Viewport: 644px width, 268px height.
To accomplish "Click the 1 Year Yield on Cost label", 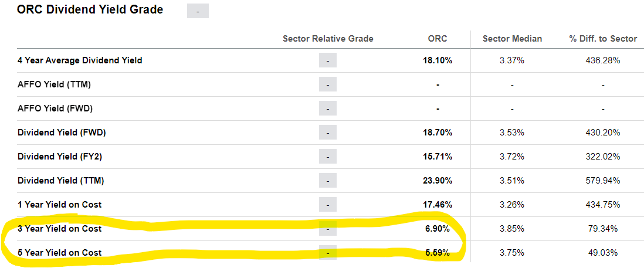I will [x=59, y=205].
